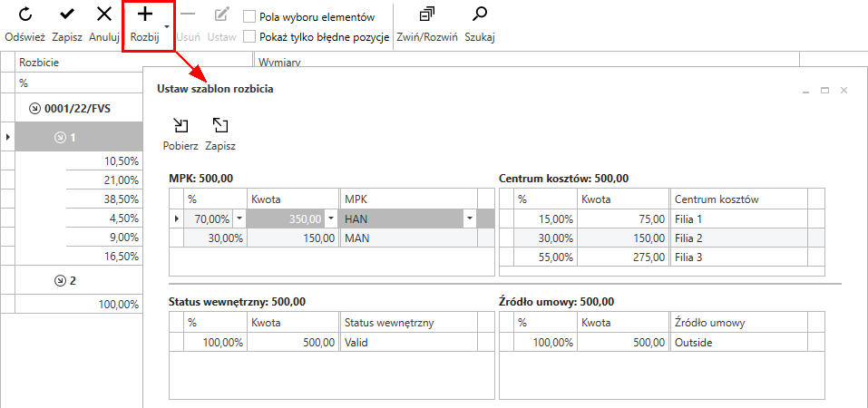Screen dimensions: 868x408
Task: Open the 350,00 Kwota dropdown
Action: pos(330,219)
